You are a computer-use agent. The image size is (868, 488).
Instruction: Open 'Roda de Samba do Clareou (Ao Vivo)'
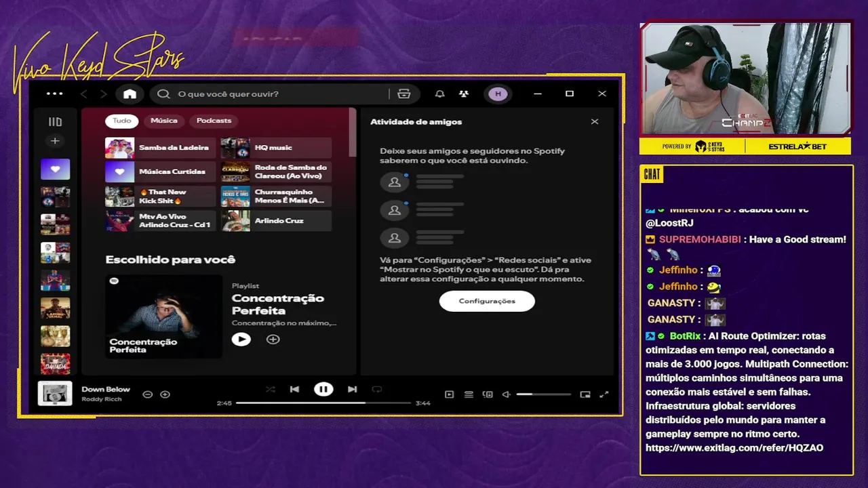(x=276, y=172)
